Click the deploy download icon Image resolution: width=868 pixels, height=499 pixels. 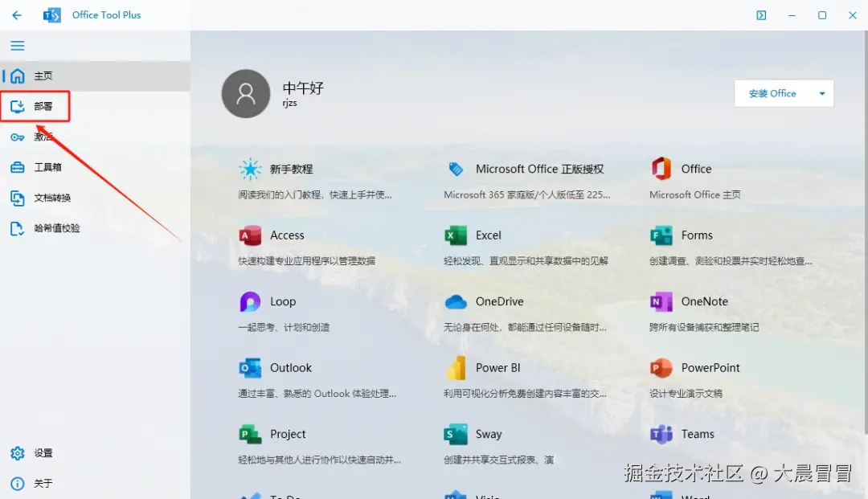pos(18,106)
